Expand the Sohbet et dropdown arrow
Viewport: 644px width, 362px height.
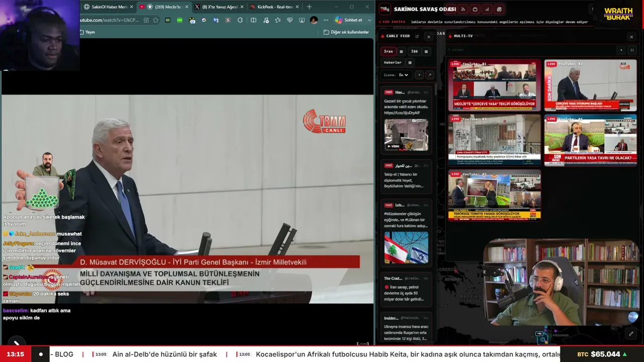(x=370, y=20)
